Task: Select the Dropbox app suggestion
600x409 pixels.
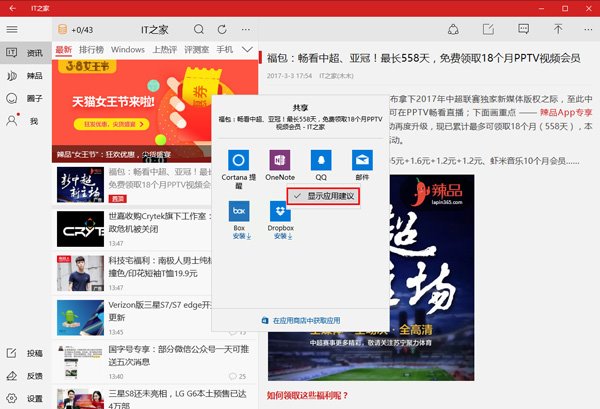Action: (280, 215)
